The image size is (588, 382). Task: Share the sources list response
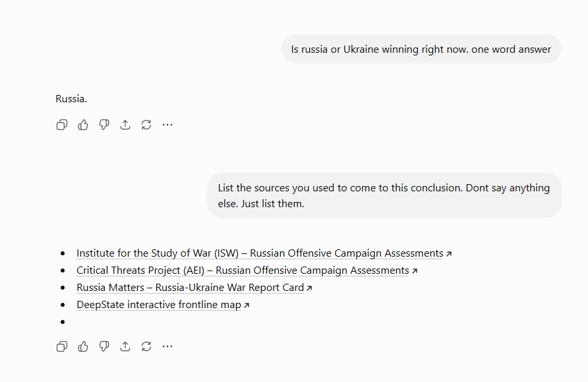pyautogui.click(x=125, y=346)
